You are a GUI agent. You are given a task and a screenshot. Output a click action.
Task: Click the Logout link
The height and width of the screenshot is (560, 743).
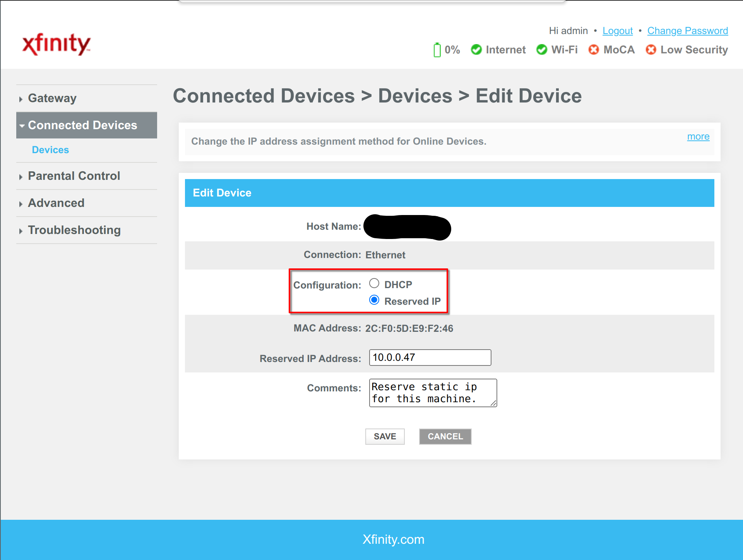coord(617,31)
